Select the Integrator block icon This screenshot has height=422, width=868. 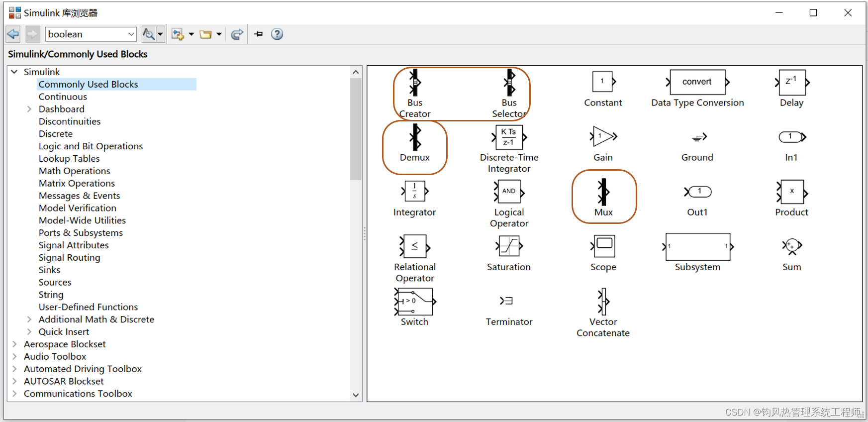[415, 192]
